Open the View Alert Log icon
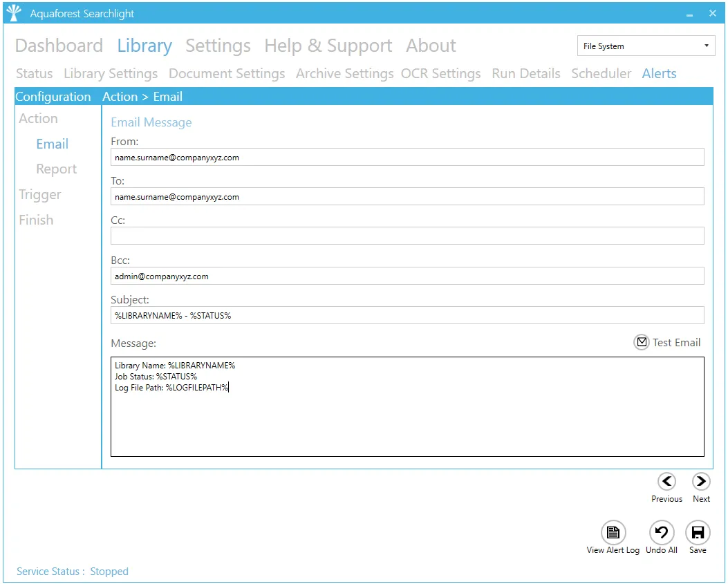Viewport: 728px width, 584px height. [613, 533]
